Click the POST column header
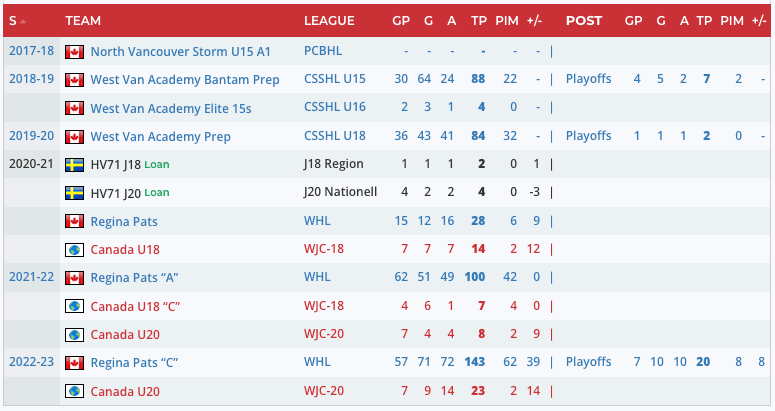The height and width of the screenshot is (411, 775). (583, 20)
